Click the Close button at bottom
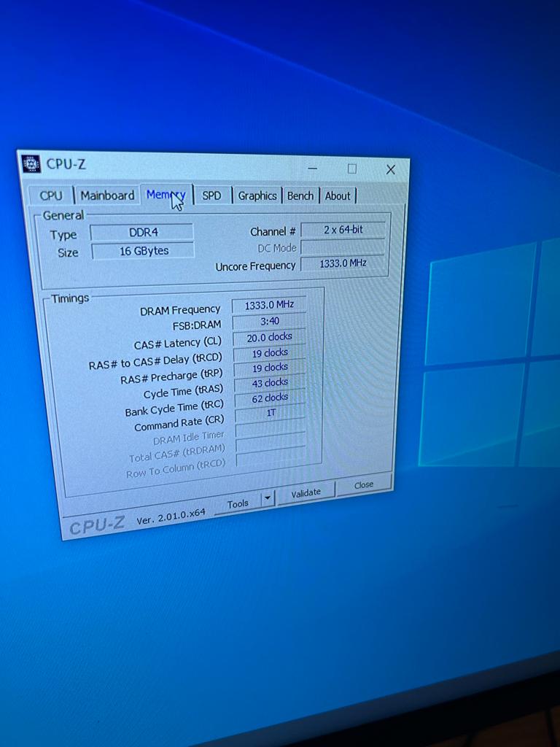Screen dimensions: 560x747 tap(364, 485)
